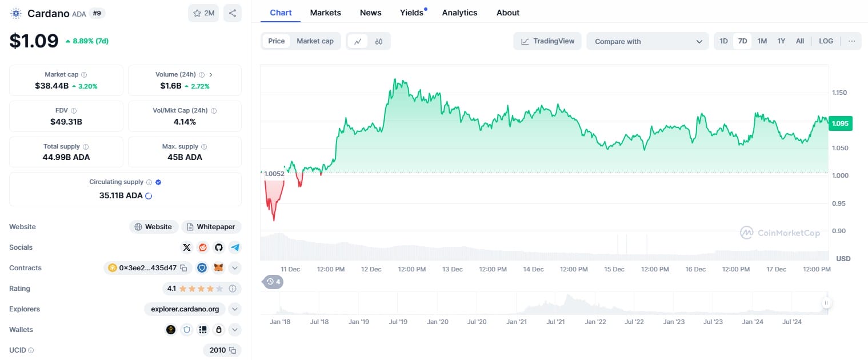Click the lock wallet icon in Wallets row

(218, 330)
